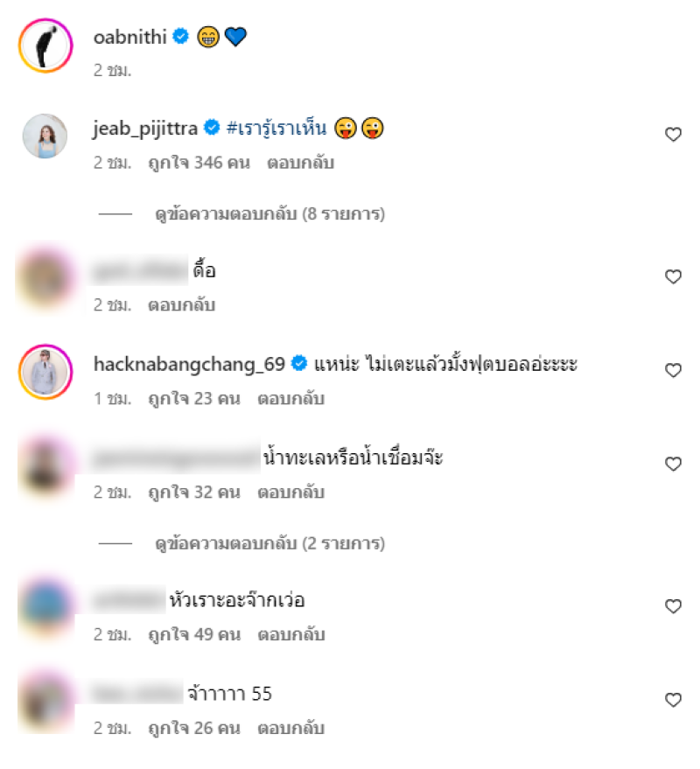Open the jeab_pijittra username link
The image size is (700, 769).
145,129
